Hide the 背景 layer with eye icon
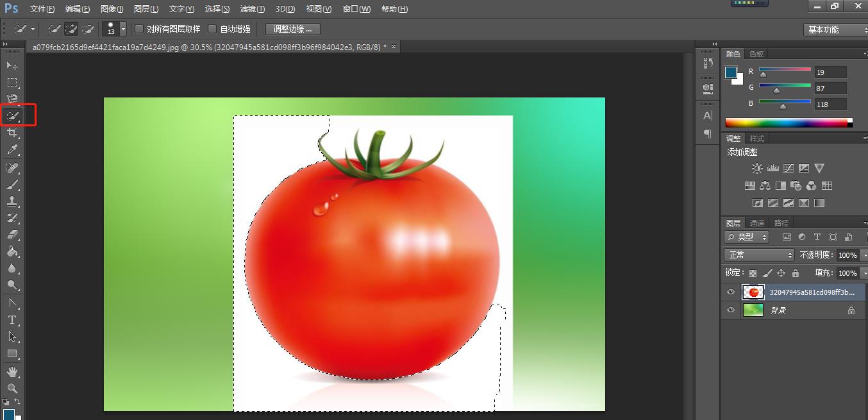The image size is (868, 420). [x=730, y=310]
